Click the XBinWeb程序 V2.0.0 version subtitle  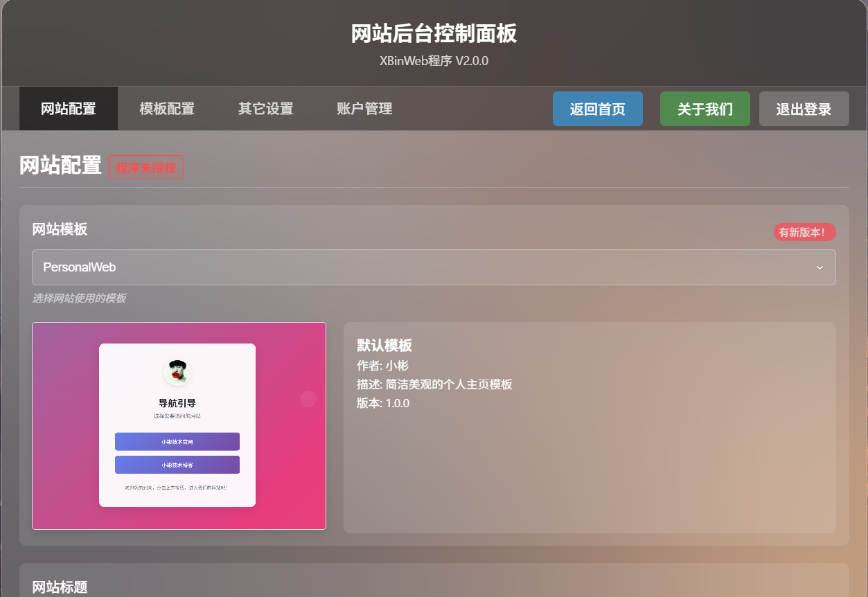[x=434, y=61]
